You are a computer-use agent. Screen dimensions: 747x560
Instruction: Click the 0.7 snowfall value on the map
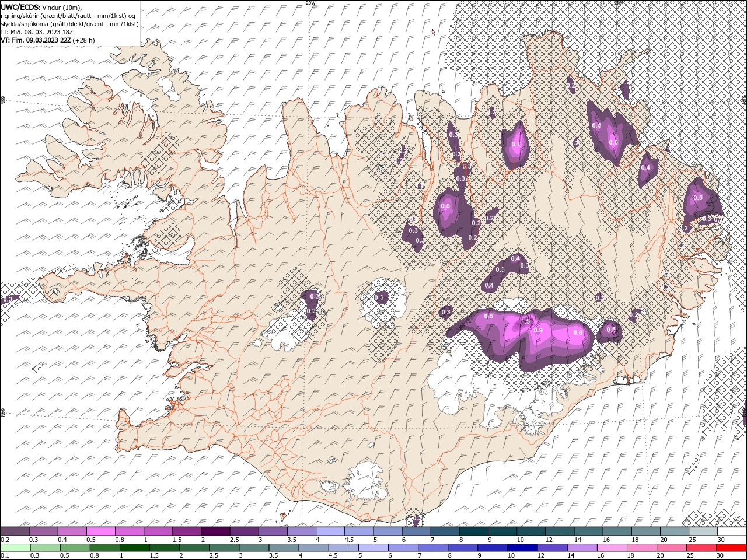(515, 144)
